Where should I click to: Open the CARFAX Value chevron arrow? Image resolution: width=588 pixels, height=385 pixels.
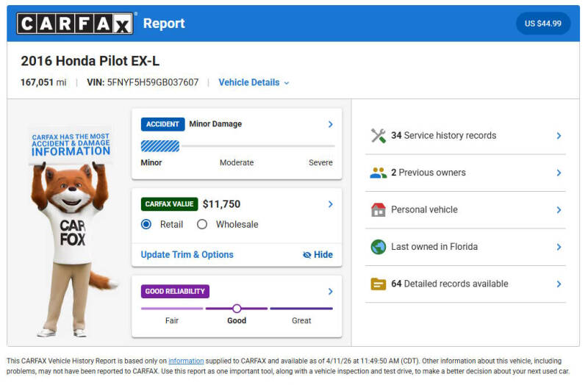(330, 204)
